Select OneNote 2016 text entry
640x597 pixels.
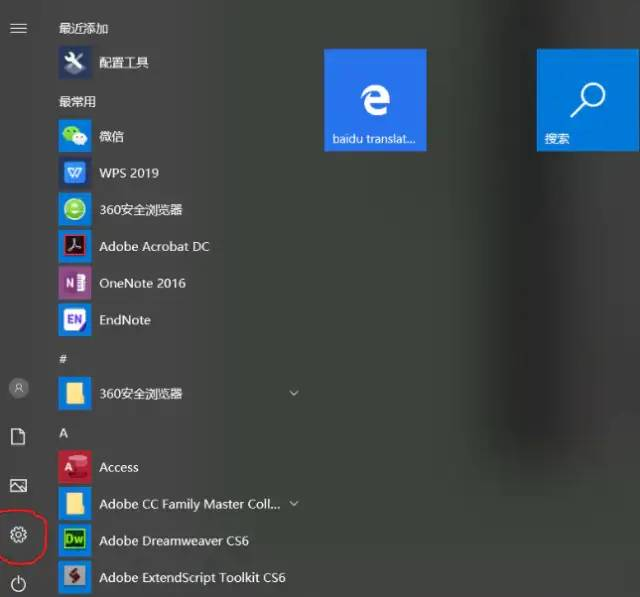(142, 283)
